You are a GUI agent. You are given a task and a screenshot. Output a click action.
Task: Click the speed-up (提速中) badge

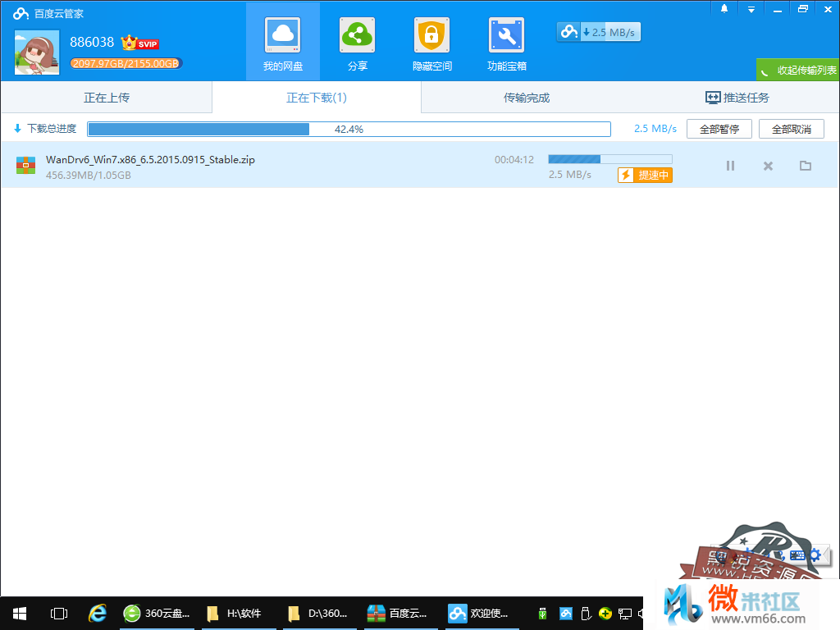click(x=645, y=176)
